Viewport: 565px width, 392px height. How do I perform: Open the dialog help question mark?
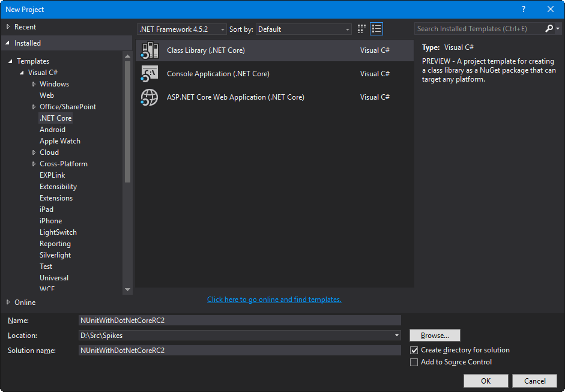523,9
